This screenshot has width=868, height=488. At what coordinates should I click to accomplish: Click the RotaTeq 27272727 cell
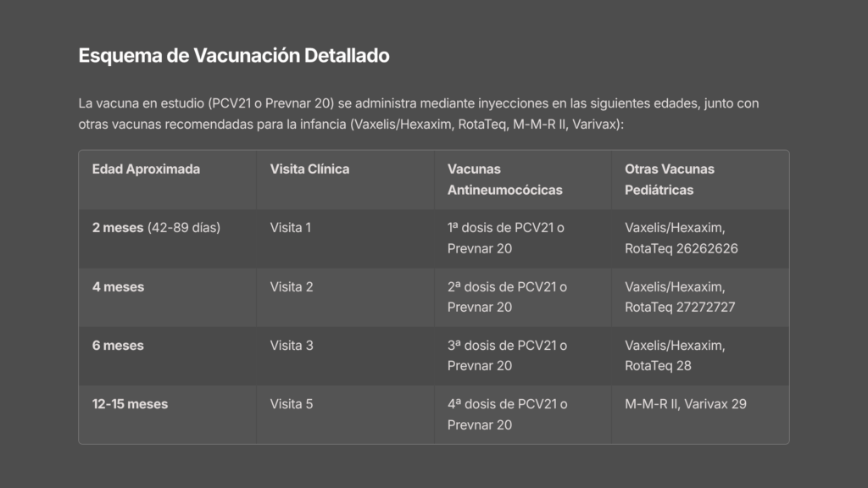click(x=680, y=307)
